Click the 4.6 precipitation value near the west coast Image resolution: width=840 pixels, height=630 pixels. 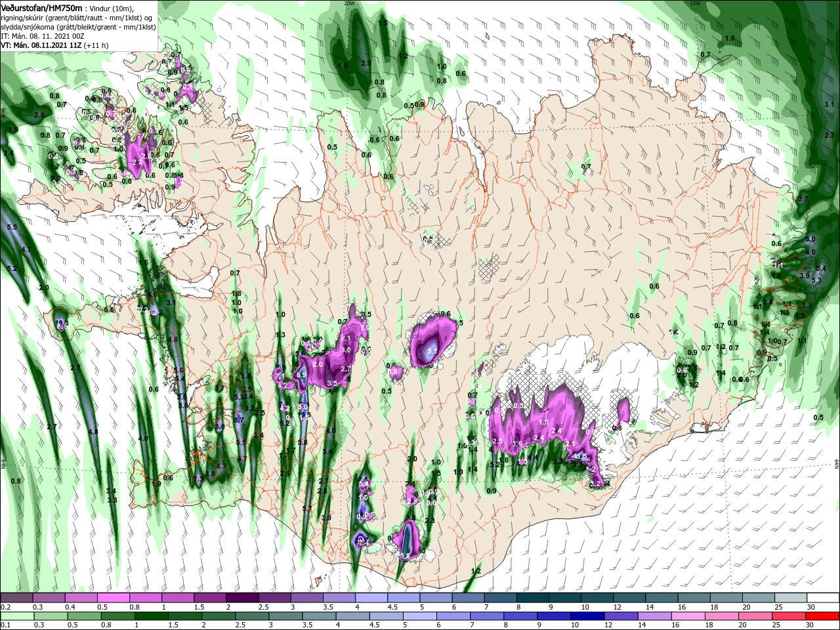173,339
